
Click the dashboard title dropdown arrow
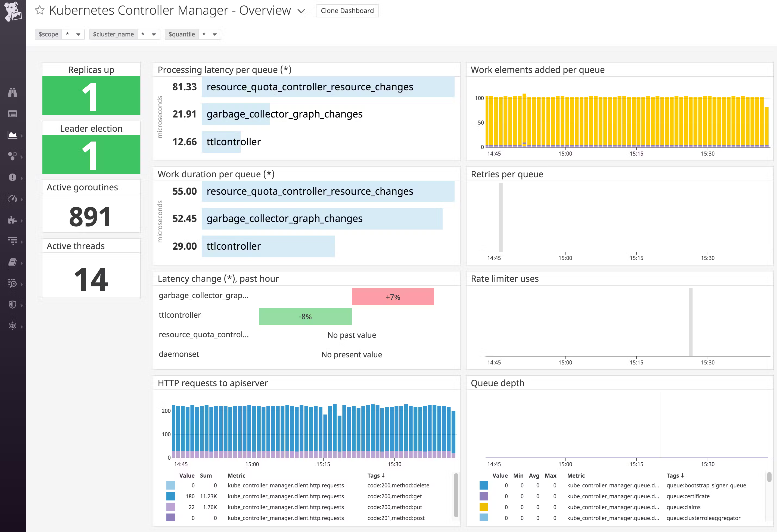point(301,11)
